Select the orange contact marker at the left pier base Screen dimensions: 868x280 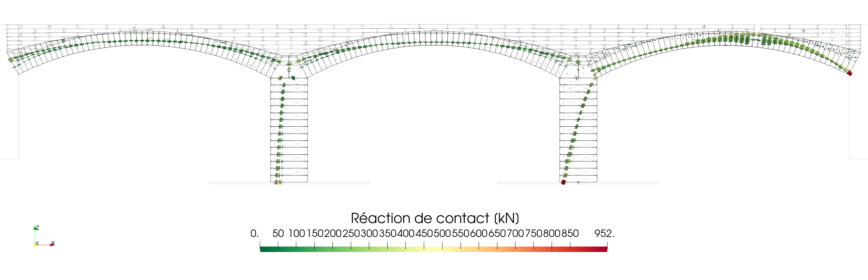tap(276, 182)
